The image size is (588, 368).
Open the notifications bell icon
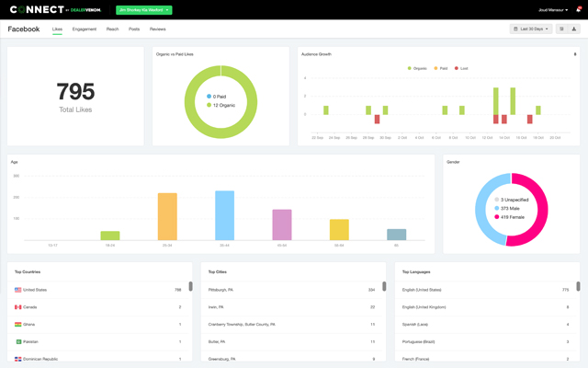coord(578,10)
